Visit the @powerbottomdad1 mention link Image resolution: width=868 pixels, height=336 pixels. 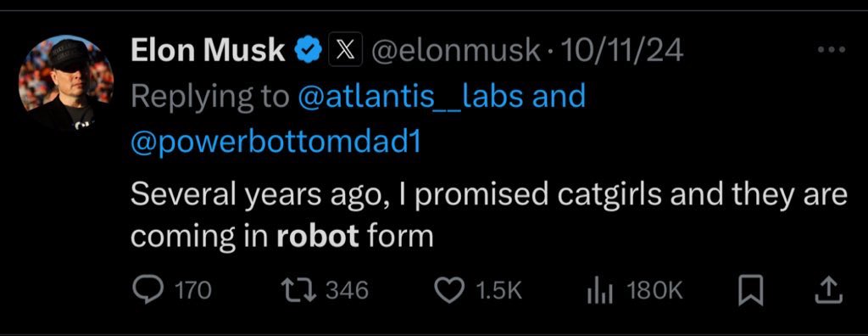[x=275, y=143]
